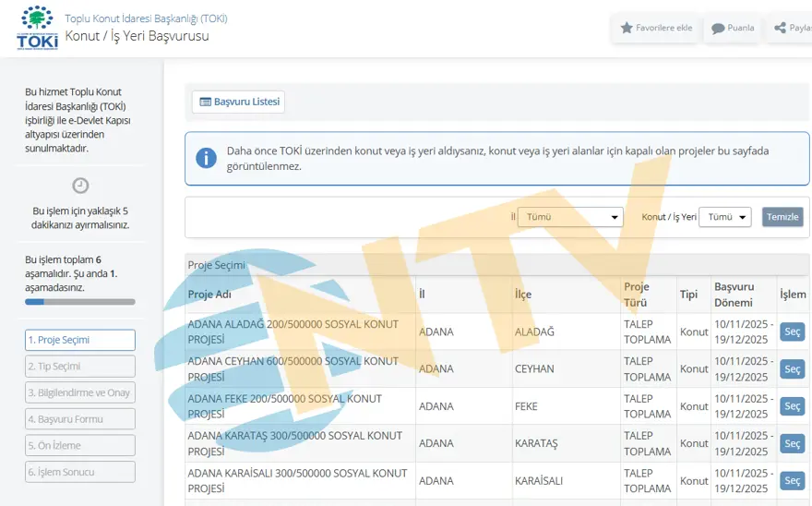Click the share icon for Paylaş
Image resolution: width=812 pixels, height=506 pixels.
781,29
